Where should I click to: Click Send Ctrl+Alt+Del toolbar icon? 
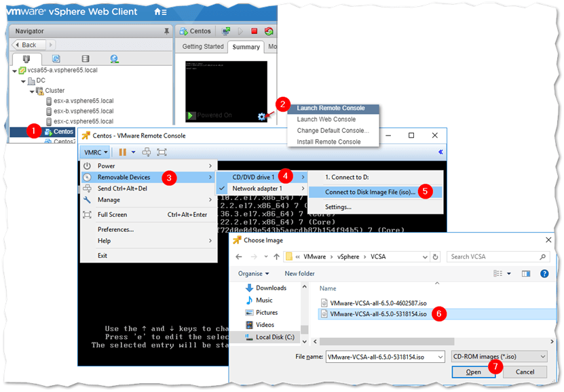(x=147, y=152)
